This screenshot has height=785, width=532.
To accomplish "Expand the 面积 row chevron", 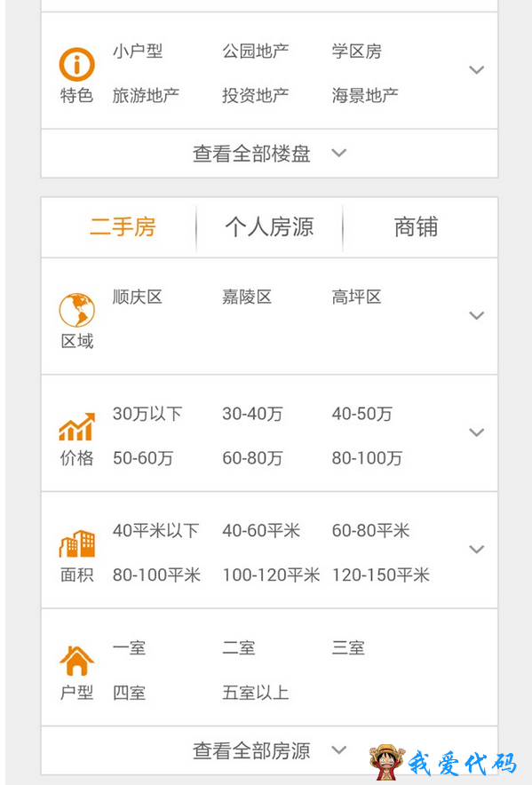I will tap(476, 549).
